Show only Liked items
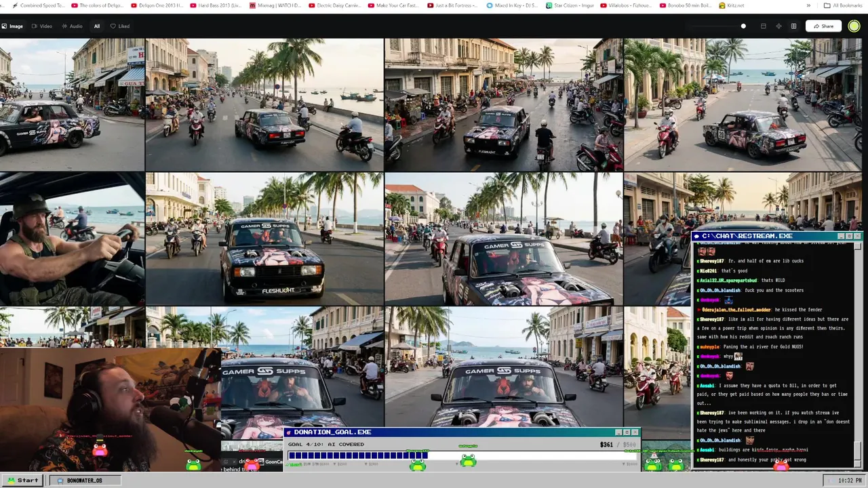Viewport: 868px width, 488px height. pos(120,26)
